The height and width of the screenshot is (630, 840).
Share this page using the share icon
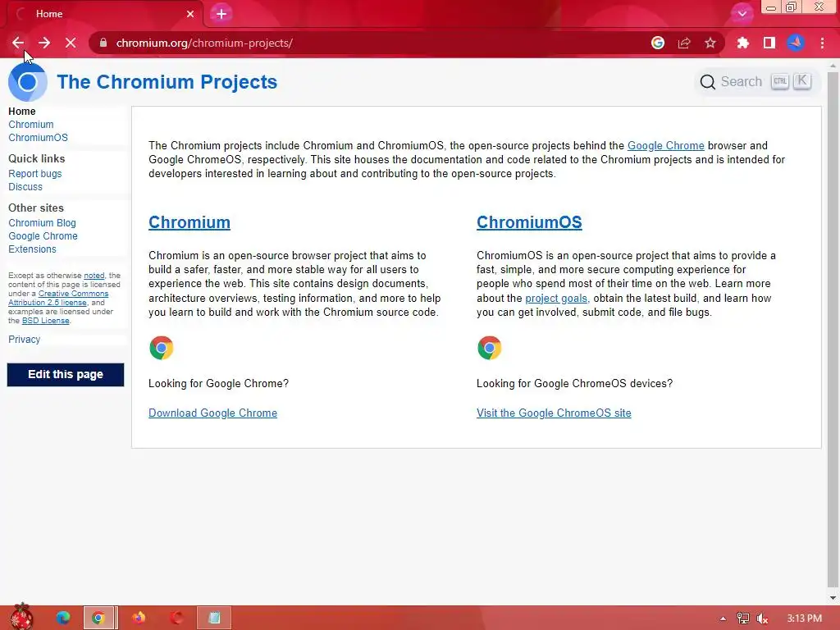[x=684, y=43]
